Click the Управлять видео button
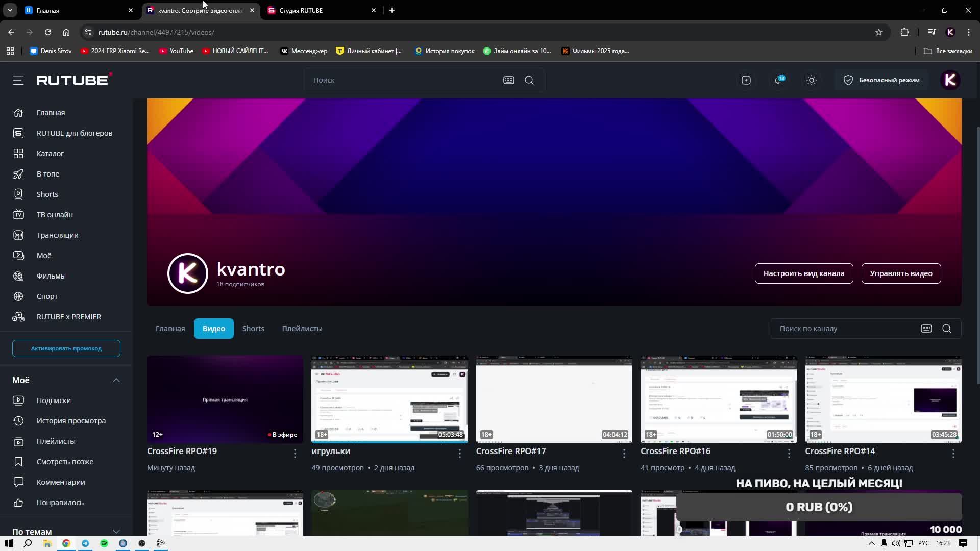 coord(901,273)
